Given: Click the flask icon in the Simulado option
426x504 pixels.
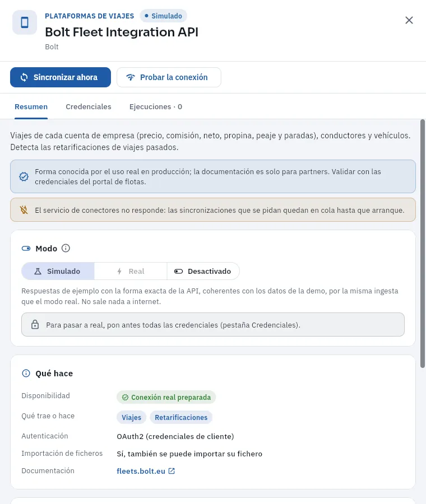Looking at the screenshot, I should (x=38, y=271).
